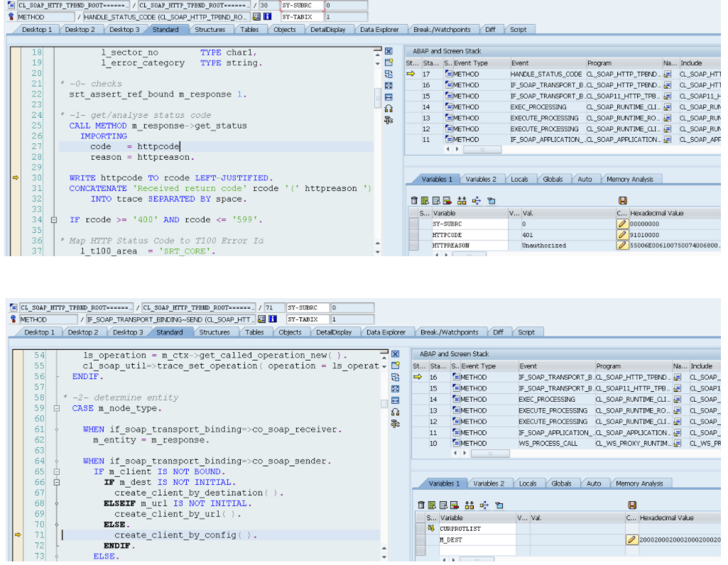
Task: Variable column header in lower variables table
Action: (x=477, y=517)
